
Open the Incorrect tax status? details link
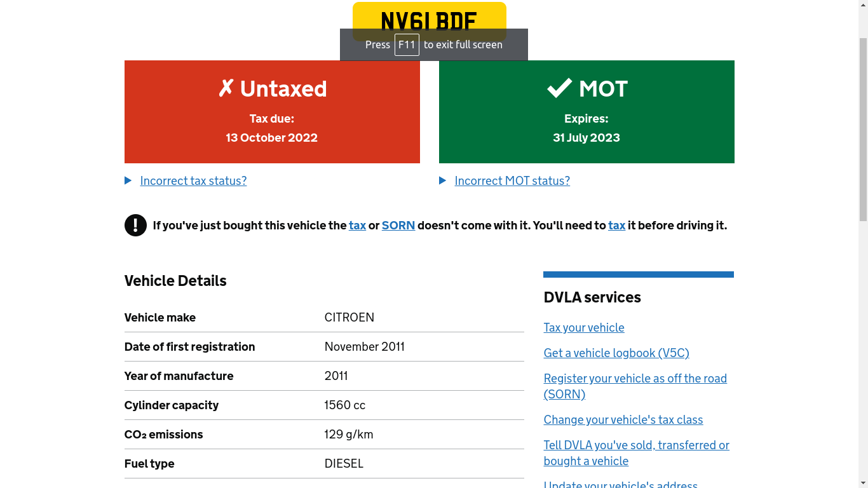193,180
